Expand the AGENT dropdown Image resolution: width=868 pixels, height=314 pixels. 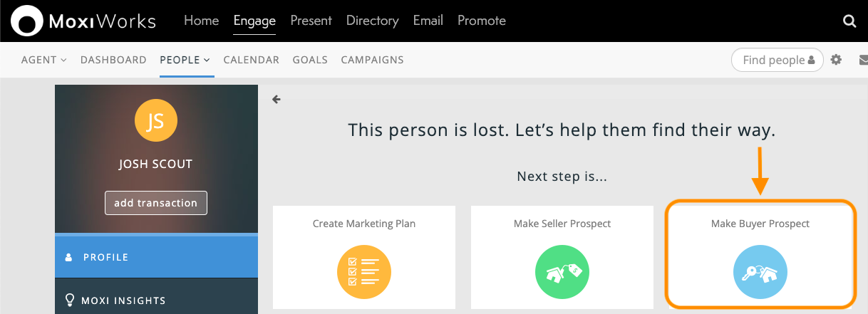44,60
